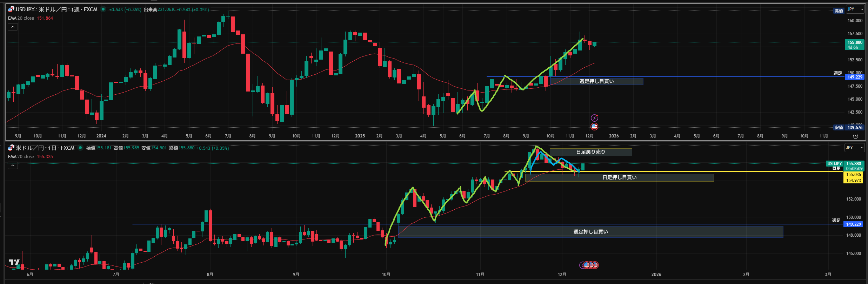This screenshot has width=868, height=284.
Task: Collapse the daily chart indicator legend
Action: tap(13, 165)
